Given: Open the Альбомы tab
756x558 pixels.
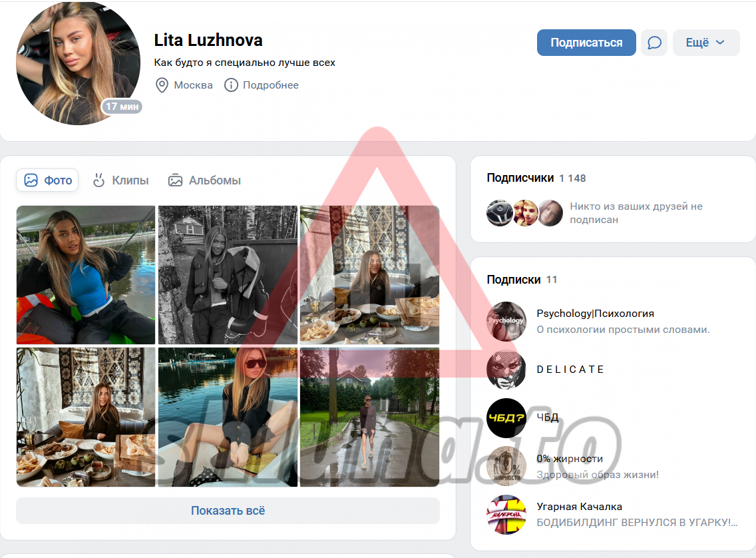Looking at the screenshot, I should point(204,180).
